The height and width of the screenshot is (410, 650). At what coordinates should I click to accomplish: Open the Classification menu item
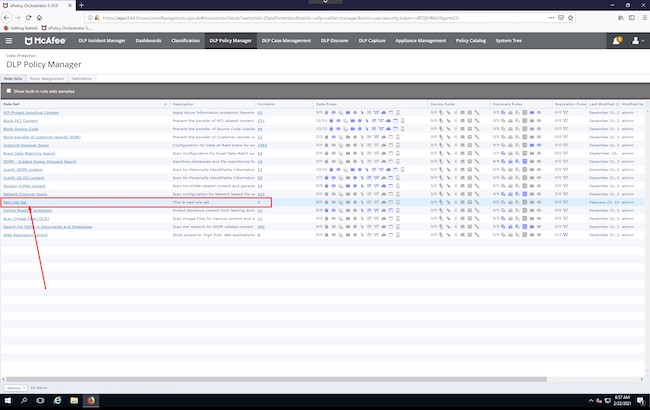[185, 41]
